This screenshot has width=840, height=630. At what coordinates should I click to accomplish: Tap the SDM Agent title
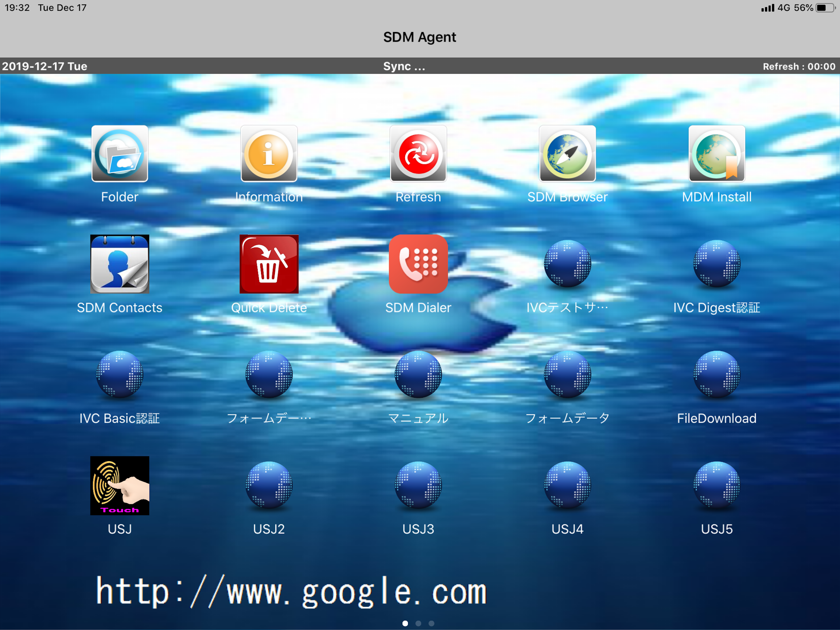[420, 37]
